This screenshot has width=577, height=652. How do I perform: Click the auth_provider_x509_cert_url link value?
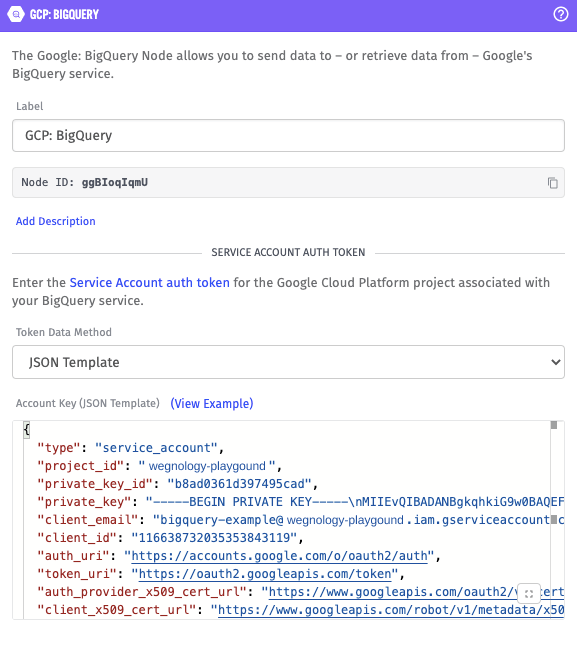coord(416,592)
